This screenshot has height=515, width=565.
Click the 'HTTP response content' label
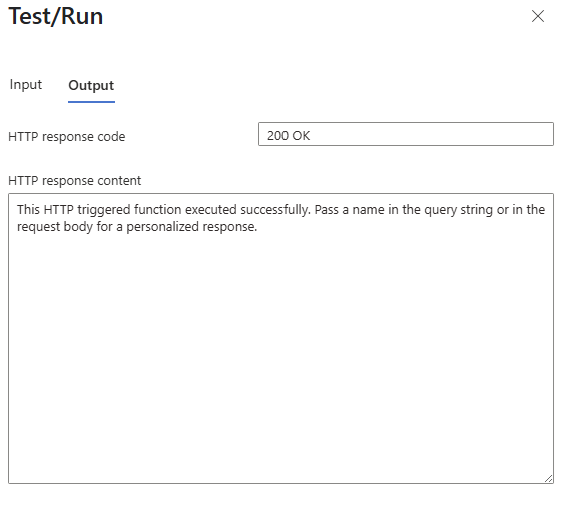tap(75, 181)
